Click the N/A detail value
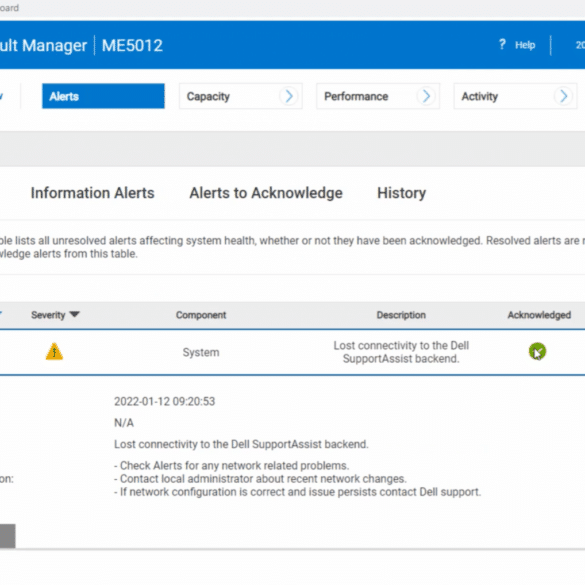 click(124, 423)
